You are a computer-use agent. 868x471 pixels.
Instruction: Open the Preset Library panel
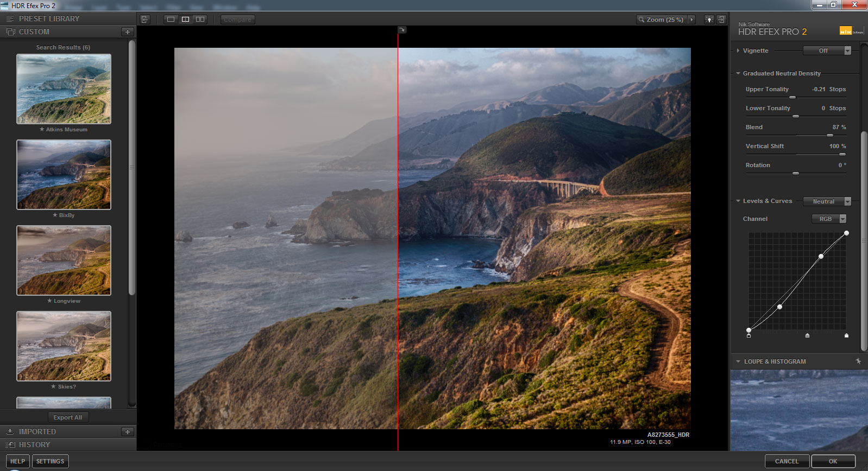(x=49, y=18)
